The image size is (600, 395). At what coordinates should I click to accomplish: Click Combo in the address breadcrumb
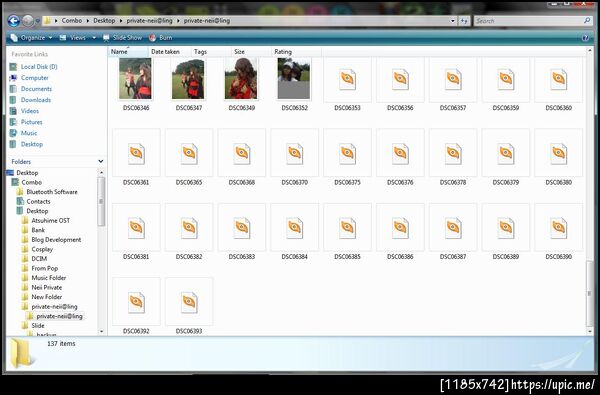point(72,21)
